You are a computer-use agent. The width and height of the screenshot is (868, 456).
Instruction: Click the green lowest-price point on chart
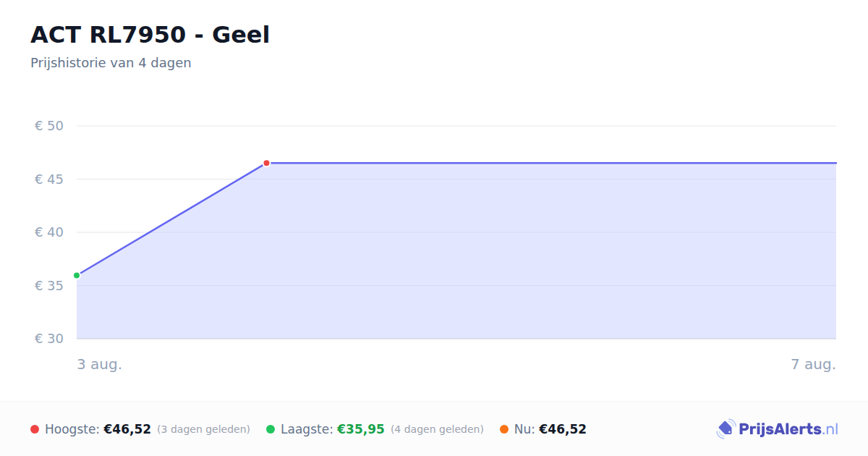[77, 275]
